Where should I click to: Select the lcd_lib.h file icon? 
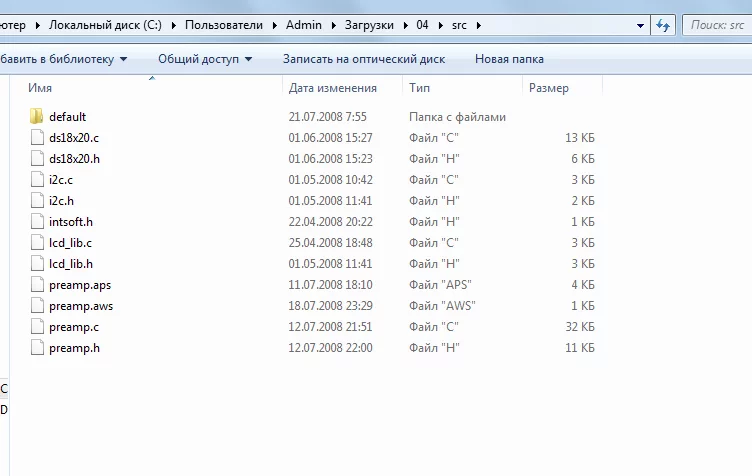37,264
